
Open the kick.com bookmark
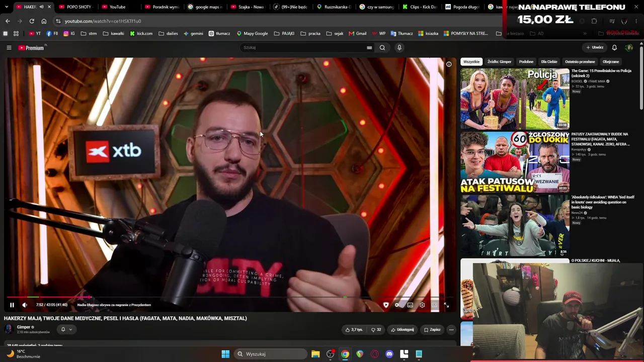[141, 34]
